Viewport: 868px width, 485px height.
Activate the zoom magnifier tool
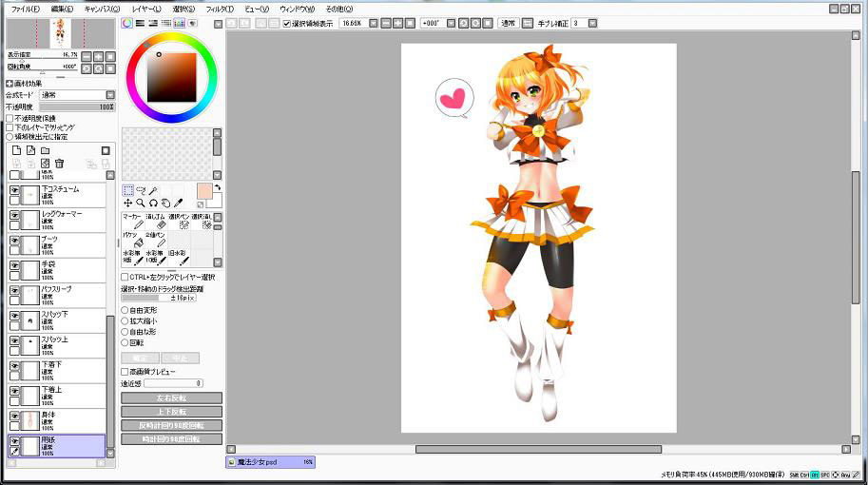pyautogui.click(x=140, y=203)
